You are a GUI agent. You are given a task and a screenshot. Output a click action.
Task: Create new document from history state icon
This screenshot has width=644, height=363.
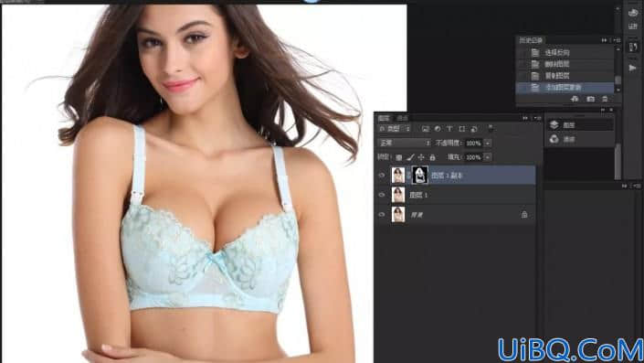tap(575, 99)
